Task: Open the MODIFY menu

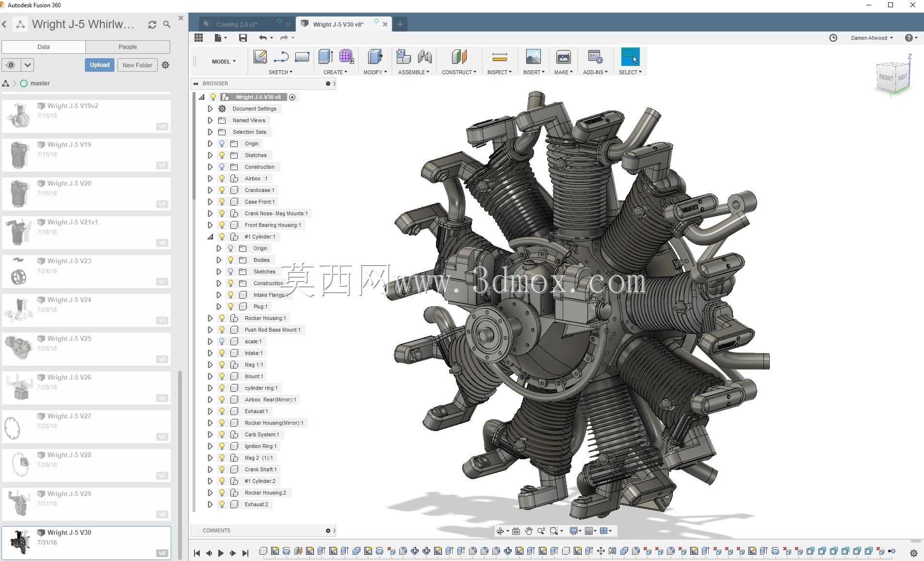Action: click(375, 72)
